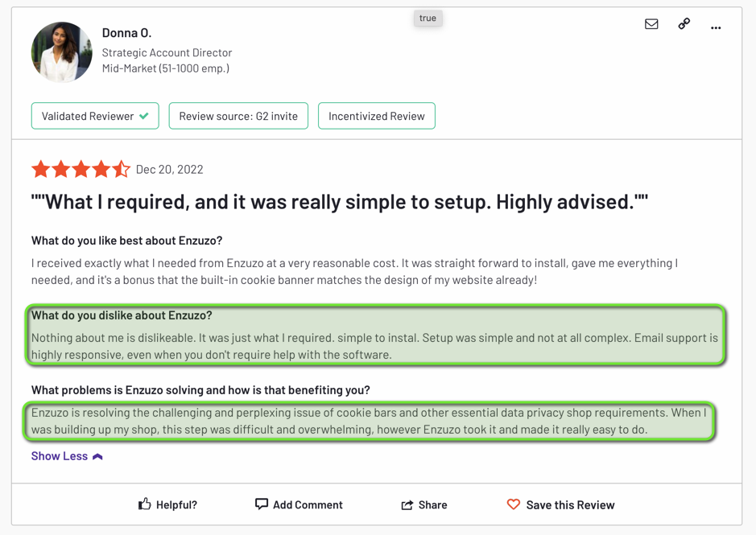Open the envelope message icon
756x535 pixels.
coord(651,24)
